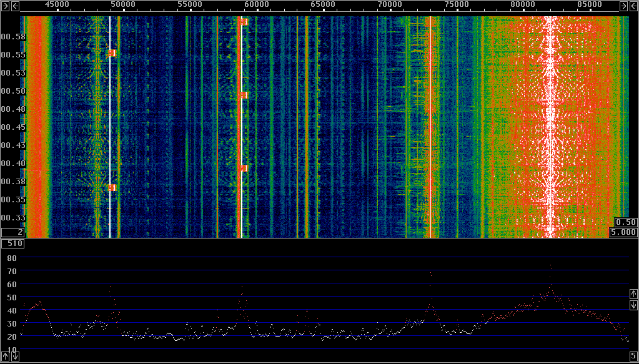
Task: Click the 65000 frequency label
Action: pyautogui.click(x=323, y=5)
